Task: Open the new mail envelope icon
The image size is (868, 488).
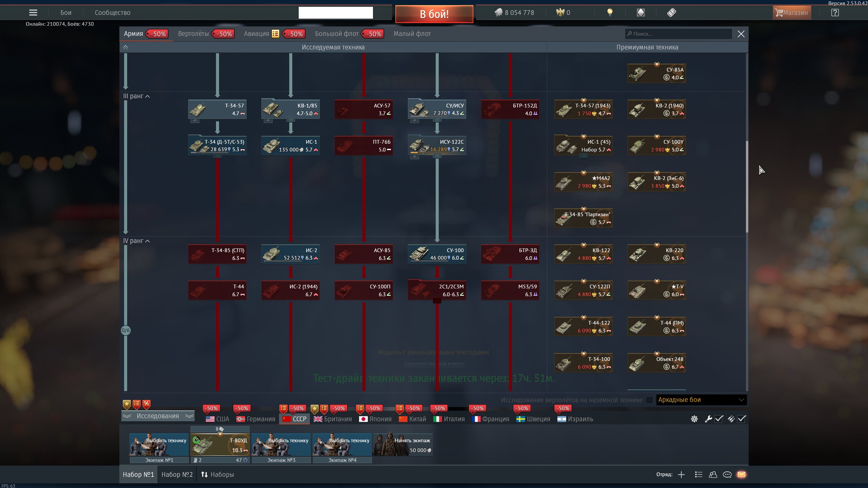Action: (741, 474)
